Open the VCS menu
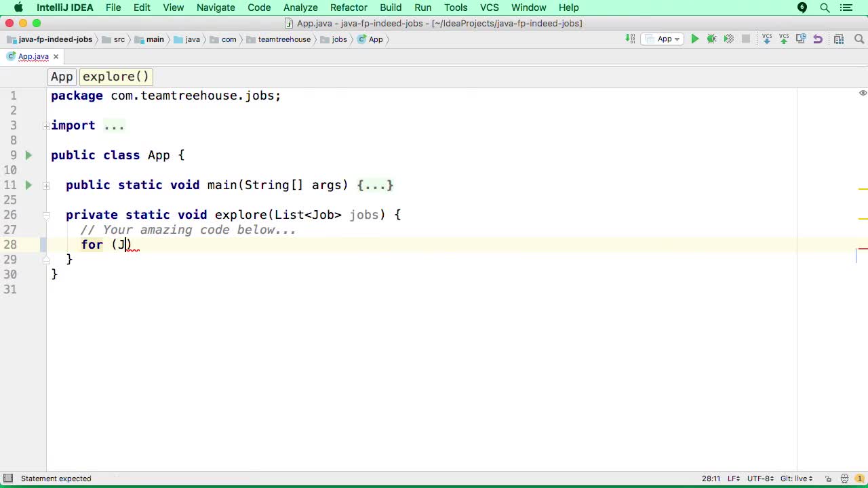 click(489, 7)
